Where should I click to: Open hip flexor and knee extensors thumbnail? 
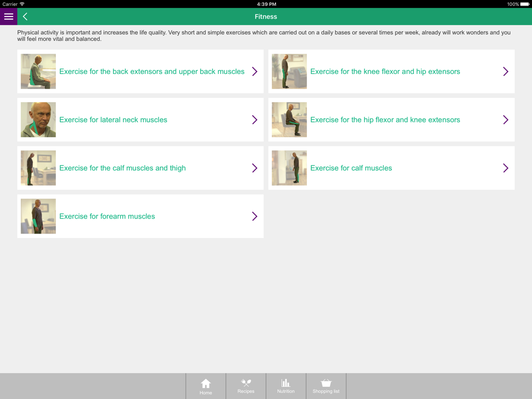(x=289, y=120)
